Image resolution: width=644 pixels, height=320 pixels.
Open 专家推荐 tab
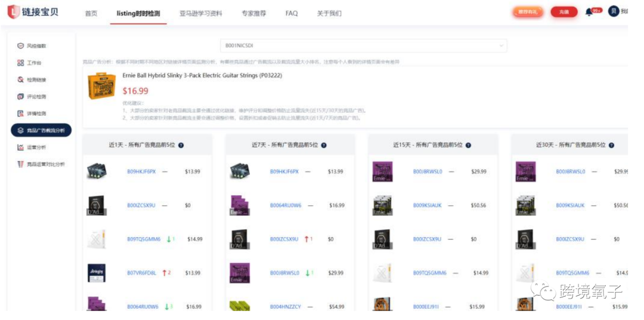254,14
